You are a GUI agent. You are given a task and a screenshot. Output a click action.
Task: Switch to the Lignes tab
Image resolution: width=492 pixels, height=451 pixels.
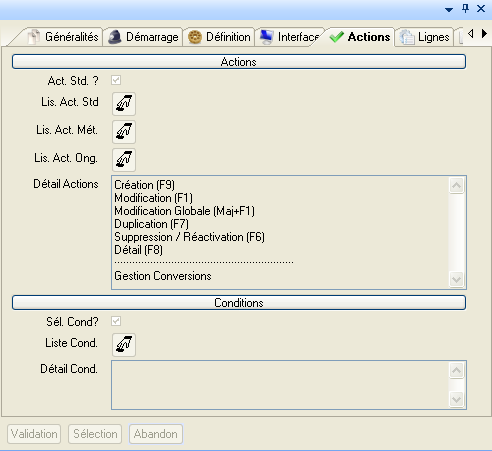424,37
